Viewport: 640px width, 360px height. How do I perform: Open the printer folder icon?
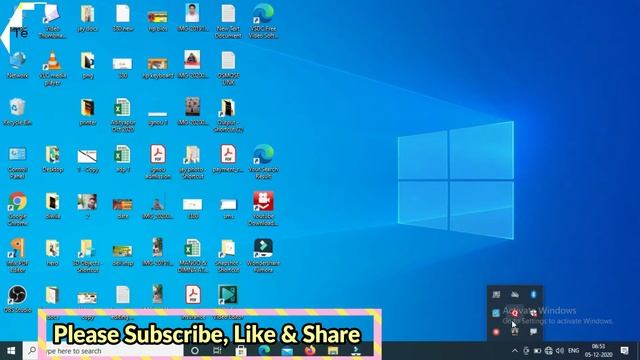87,112
